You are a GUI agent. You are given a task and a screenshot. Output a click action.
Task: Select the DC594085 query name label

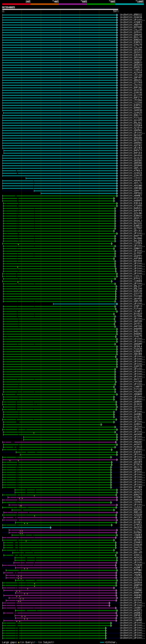[x=8, y=7]
